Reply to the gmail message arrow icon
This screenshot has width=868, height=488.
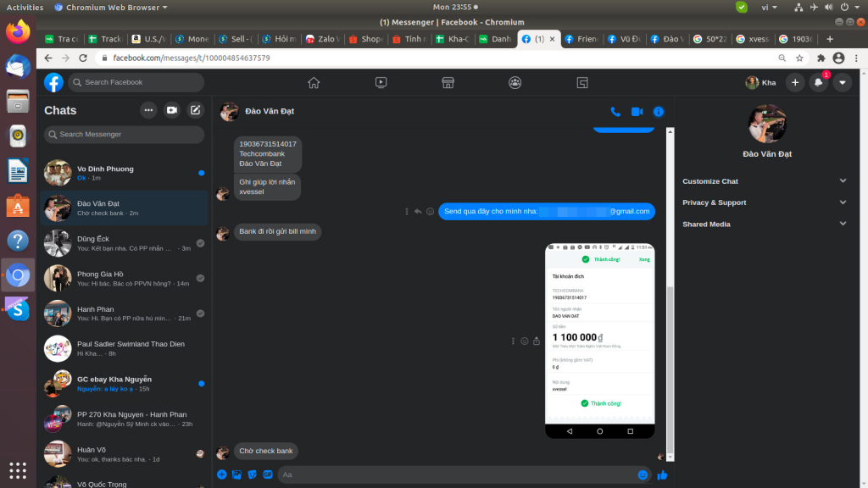418,211
